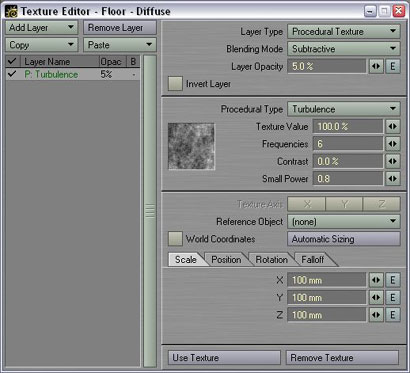Screen dimensions: 410x373
Task: Click the checkmark column header
Action: point(13,61)
